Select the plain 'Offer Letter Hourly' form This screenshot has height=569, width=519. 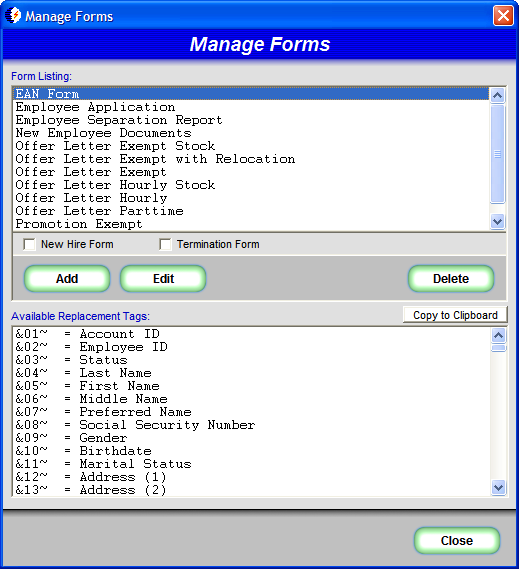coord(251,198)
